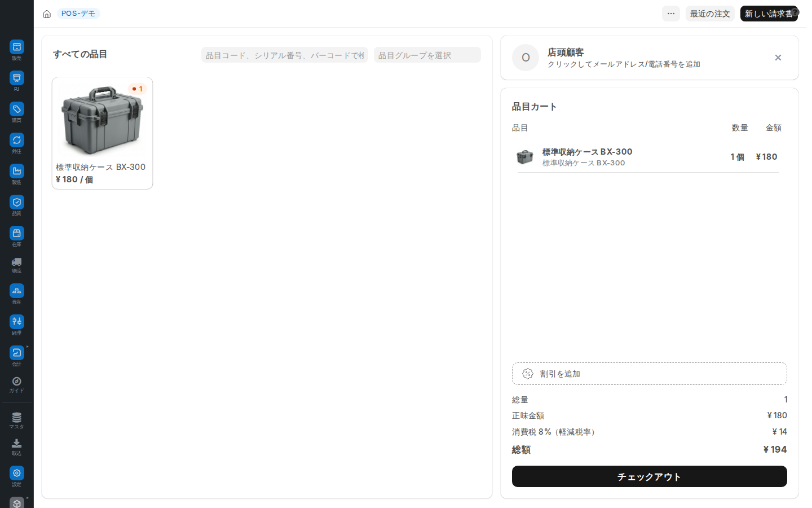Click 割引を追加 to add discount

[650, 374]
